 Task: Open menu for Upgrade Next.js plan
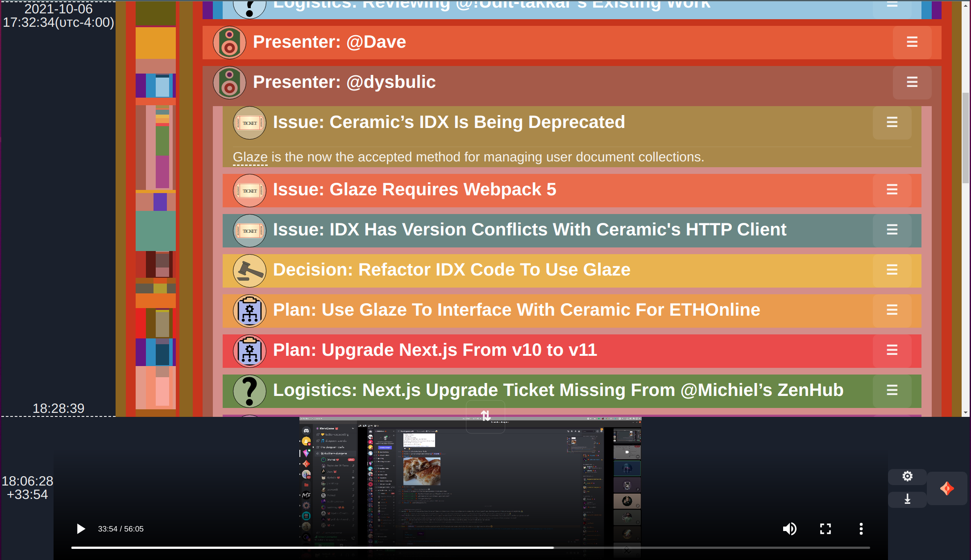pos(892,350)
